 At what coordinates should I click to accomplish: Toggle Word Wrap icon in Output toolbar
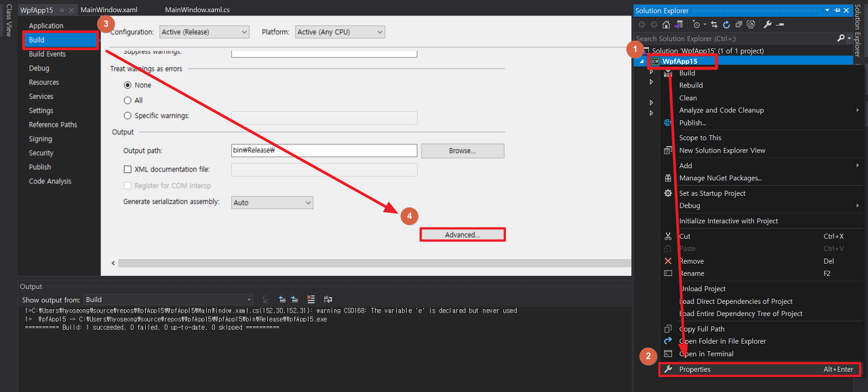(x=328, y=299)
